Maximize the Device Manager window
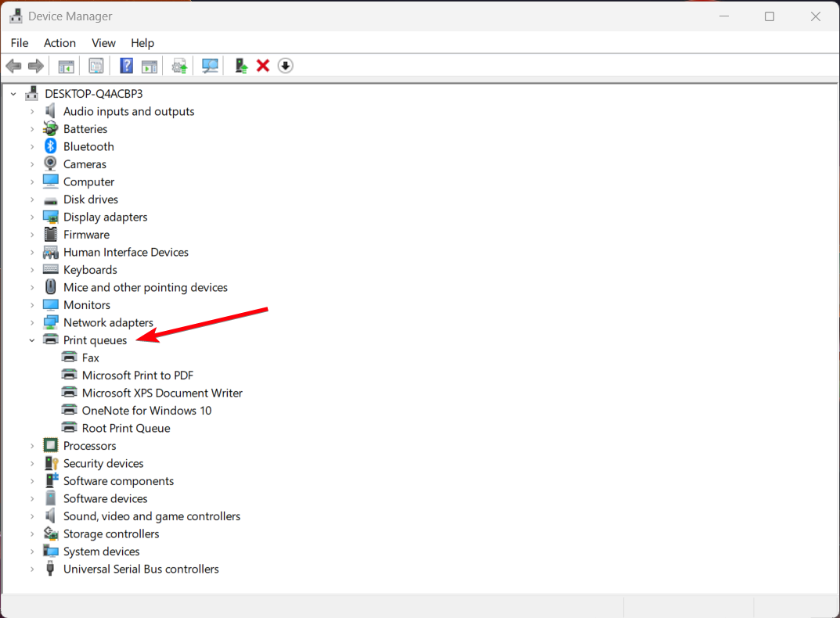 click(770, 16)
